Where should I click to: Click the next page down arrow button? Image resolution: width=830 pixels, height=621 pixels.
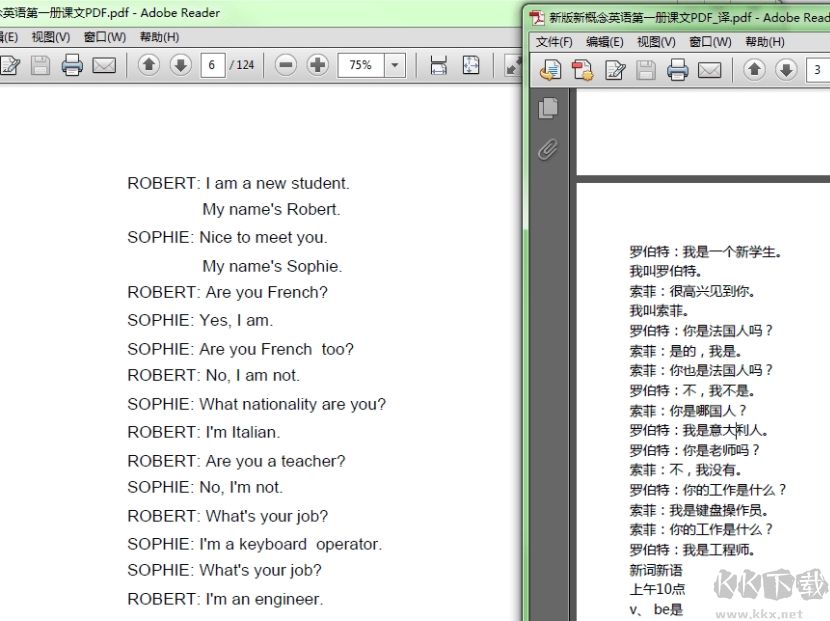coord(180,67)
